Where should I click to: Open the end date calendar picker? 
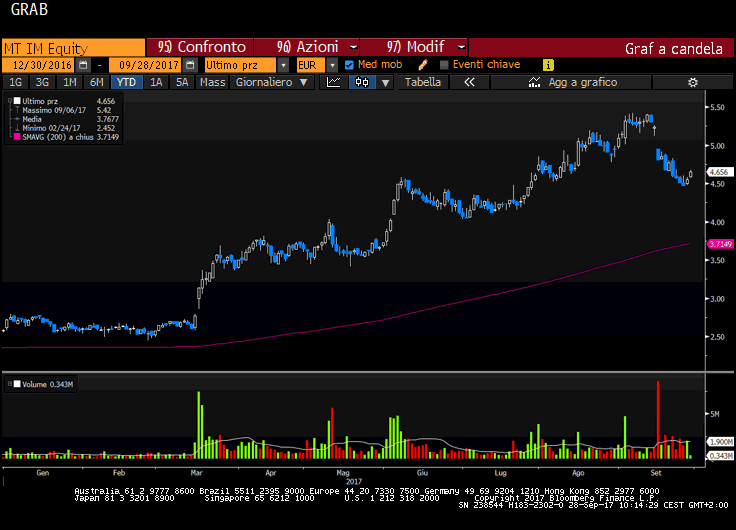point(190,65)
